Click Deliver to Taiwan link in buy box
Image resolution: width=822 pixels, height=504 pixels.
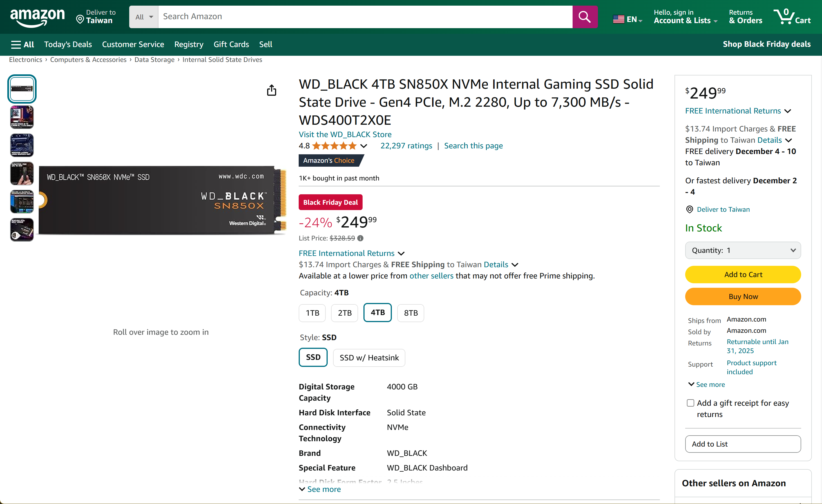pos(723,209)
